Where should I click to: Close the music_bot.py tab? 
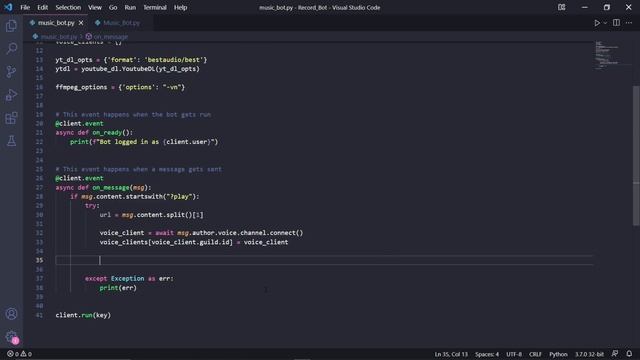(x=81, y=23)
